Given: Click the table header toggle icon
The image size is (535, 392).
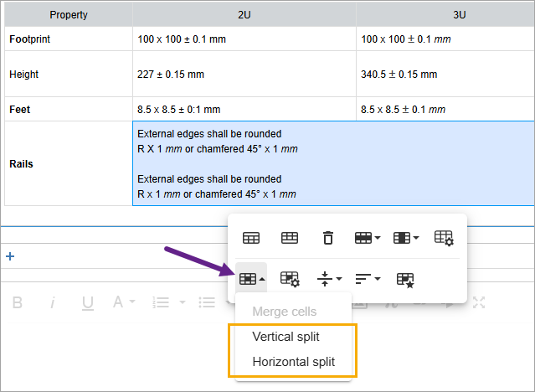Looking at the screenshot, I should click(x=250, y=238).
